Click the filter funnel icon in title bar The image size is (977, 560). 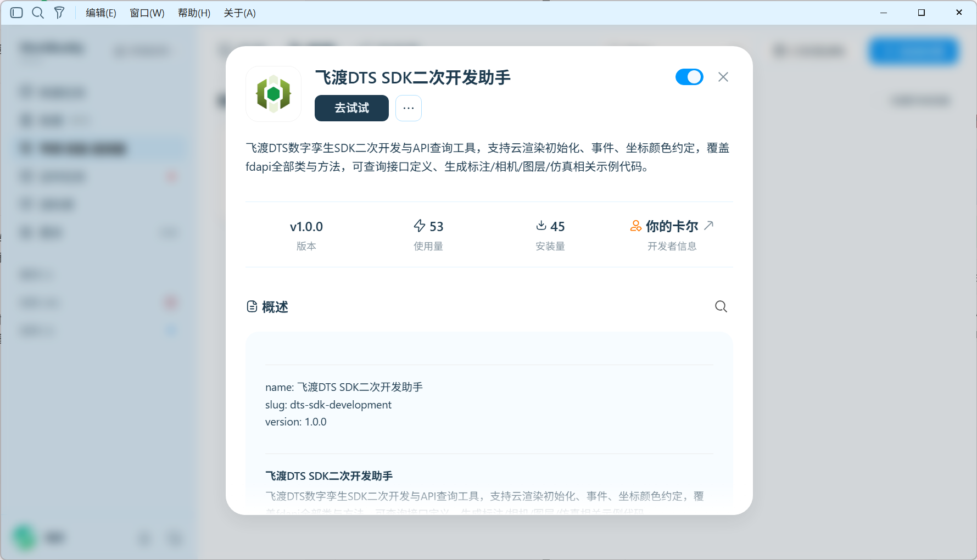pos(59,13)
